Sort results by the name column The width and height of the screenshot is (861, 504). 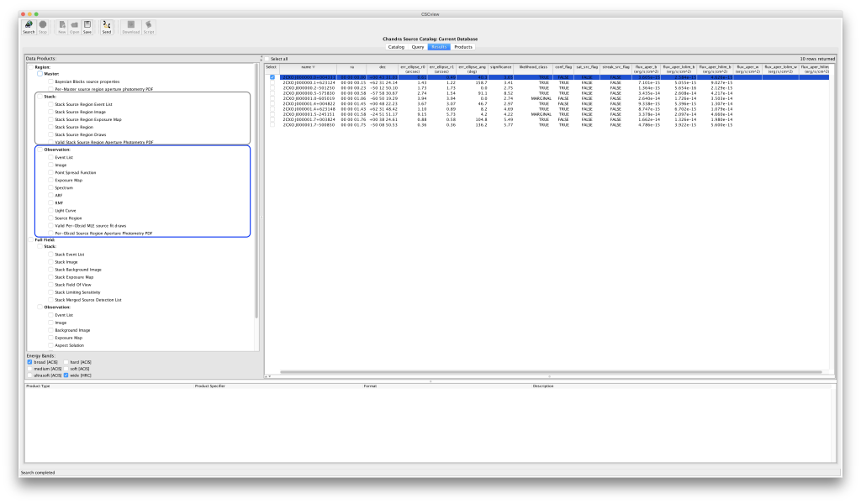click(308, 69)
